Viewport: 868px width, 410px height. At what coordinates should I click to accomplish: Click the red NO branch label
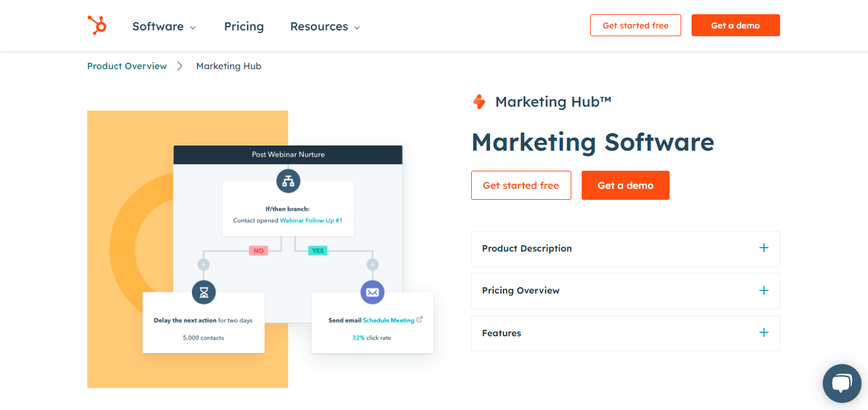pos(259,250)
